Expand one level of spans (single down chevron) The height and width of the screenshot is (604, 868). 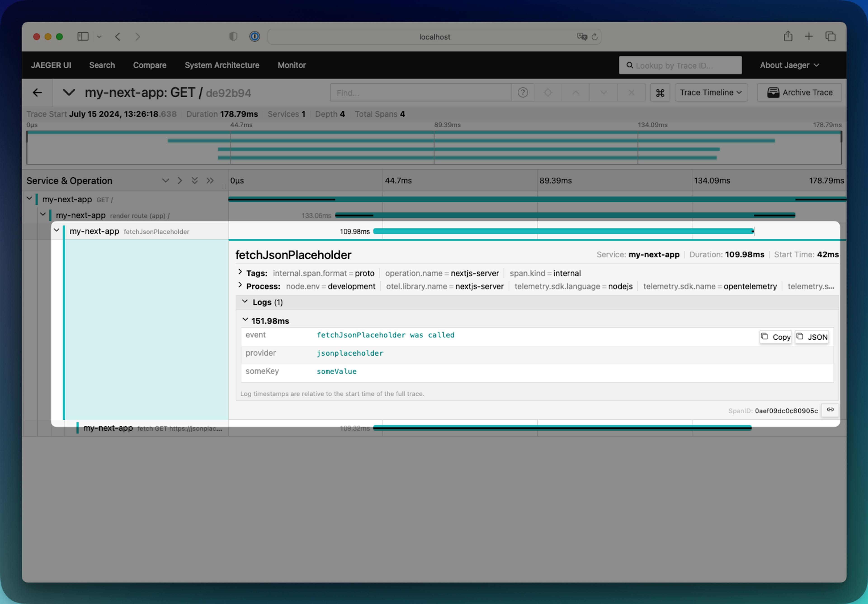[165, 181]
